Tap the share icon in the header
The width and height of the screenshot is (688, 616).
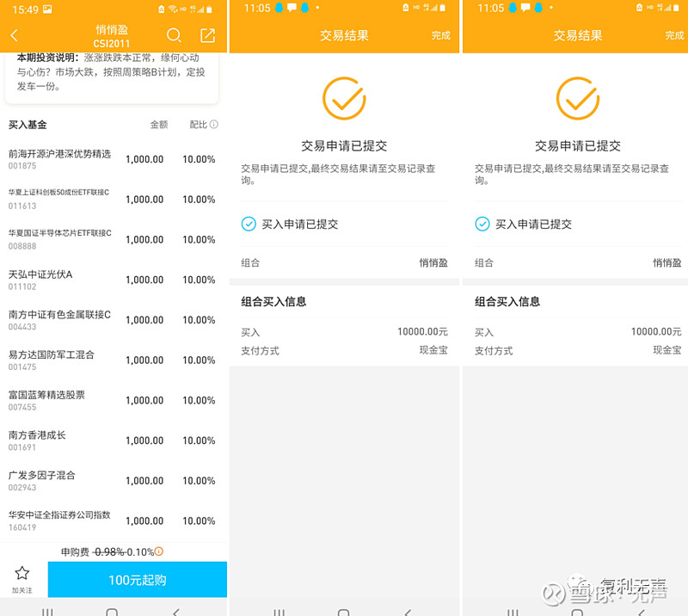point(207,35)
